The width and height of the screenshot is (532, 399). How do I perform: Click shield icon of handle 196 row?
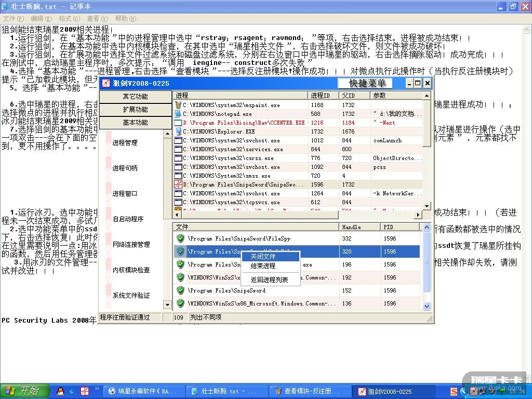(x=180, y=264)
